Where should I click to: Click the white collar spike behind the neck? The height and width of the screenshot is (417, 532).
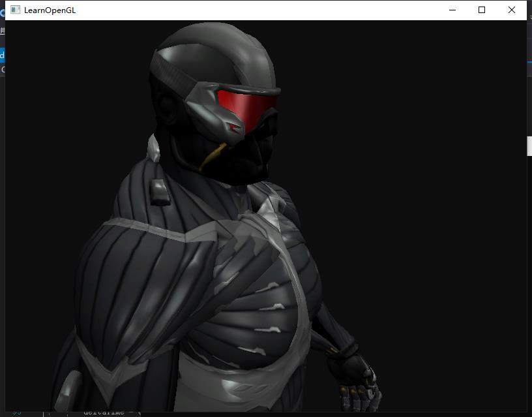154,149
